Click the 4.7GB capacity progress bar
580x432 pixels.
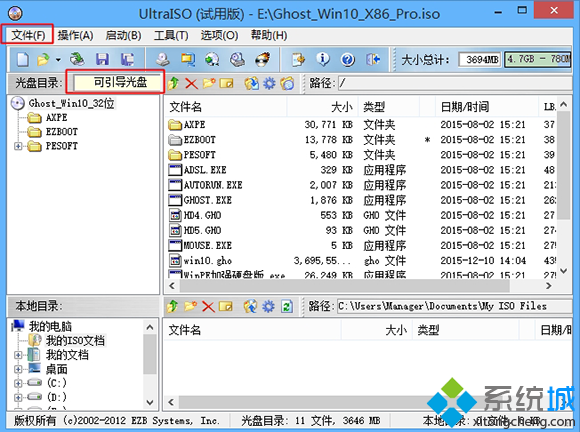pyautogui.click(x=538, y=60)
